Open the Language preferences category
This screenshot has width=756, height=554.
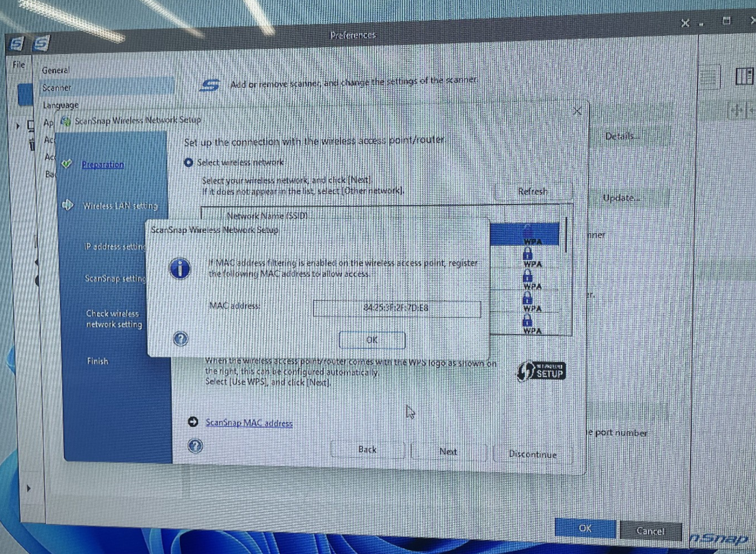click(61, 105)
